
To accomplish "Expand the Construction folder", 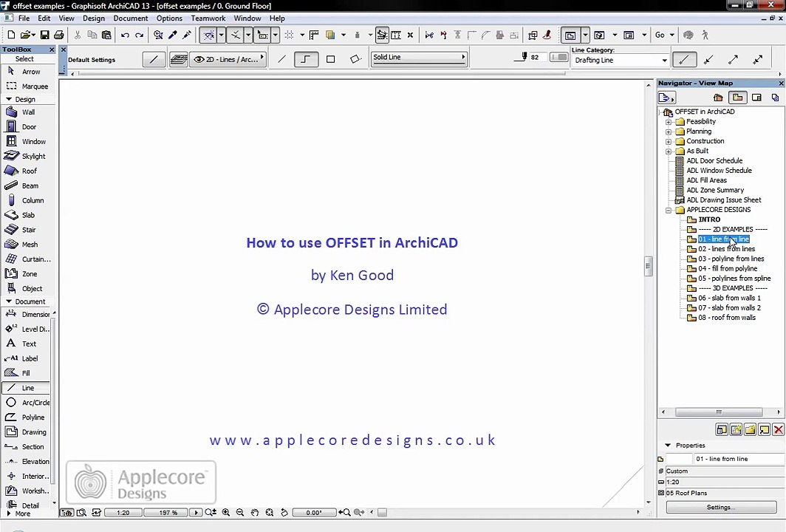I will [x=669, y=141].
